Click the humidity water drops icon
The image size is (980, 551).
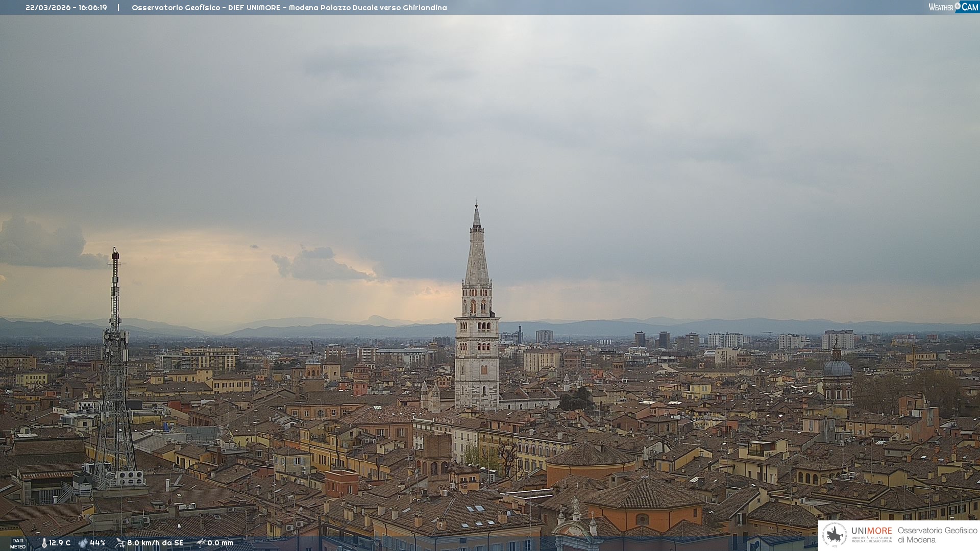pyautogui.click(x=83, y=543)
